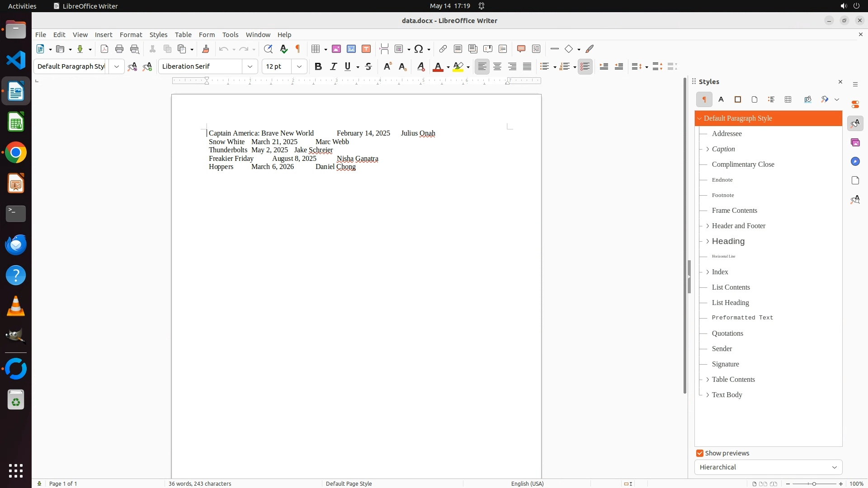The image size is (868, 488).
Task: Click the zoom slider in status bar
Action: click(x=814, y=483)
